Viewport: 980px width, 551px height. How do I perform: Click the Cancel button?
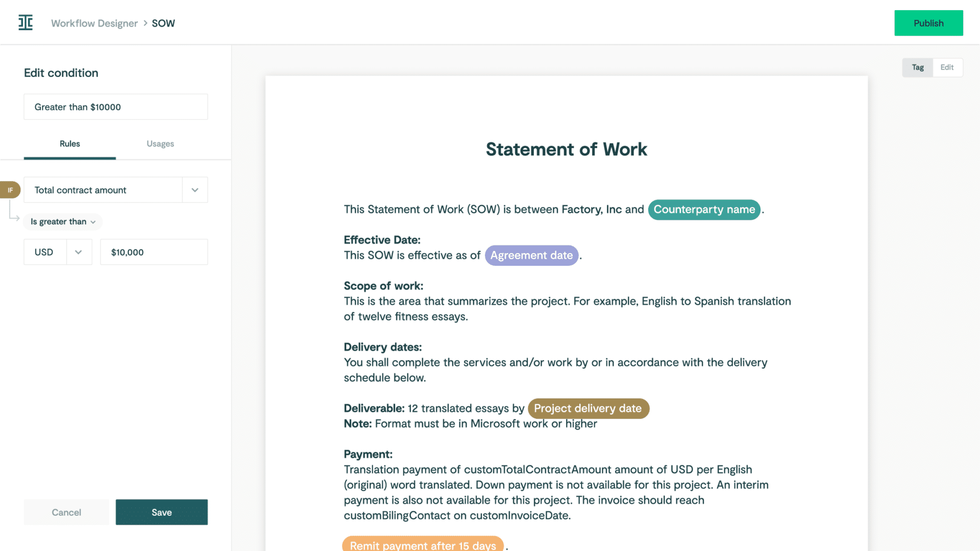tap(66, 512)
